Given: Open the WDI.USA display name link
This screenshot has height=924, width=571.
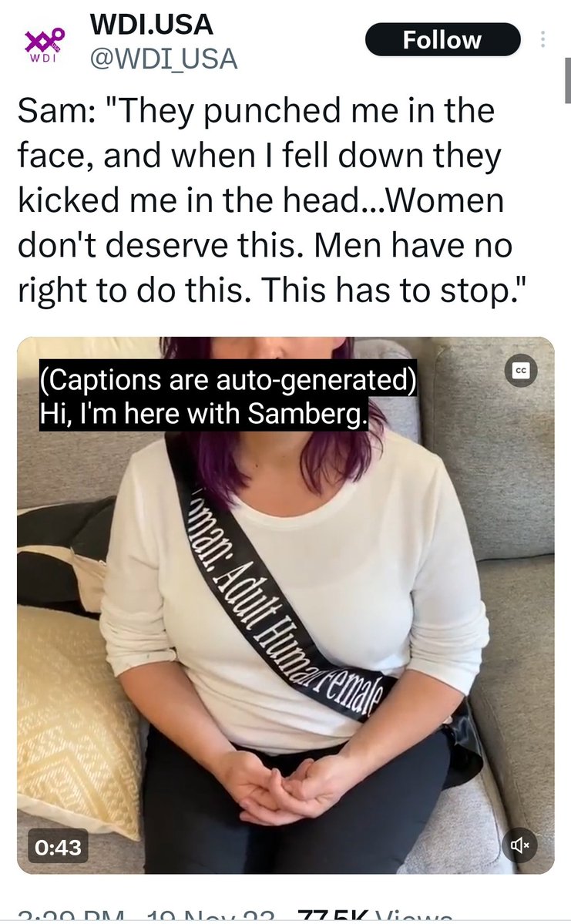Looking at the screenshot, I should [152, 24].
